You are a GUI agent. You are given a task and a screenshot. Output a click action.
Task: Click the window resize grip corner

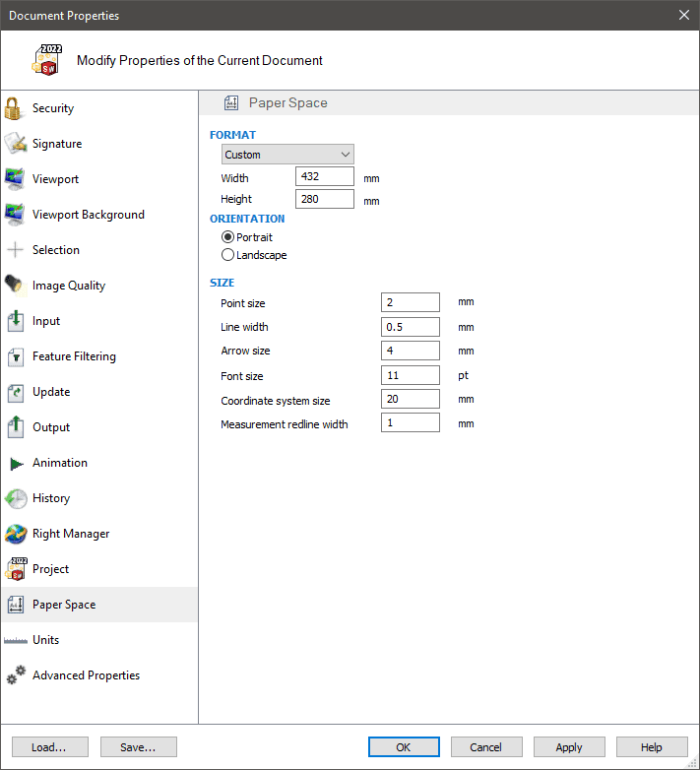692,763
